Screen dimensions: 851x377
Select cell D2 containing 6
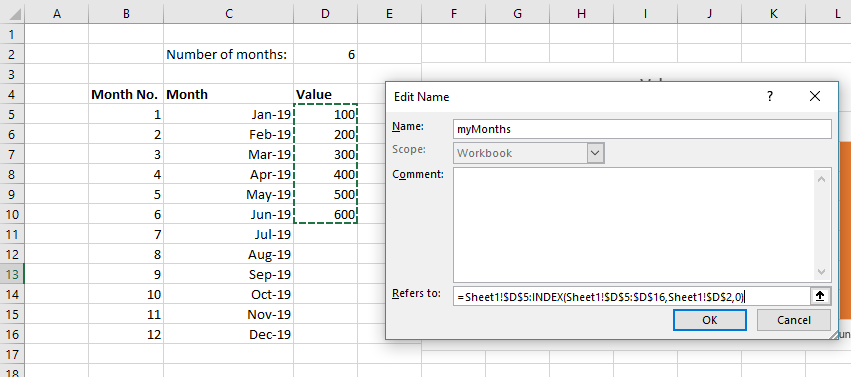325,54
